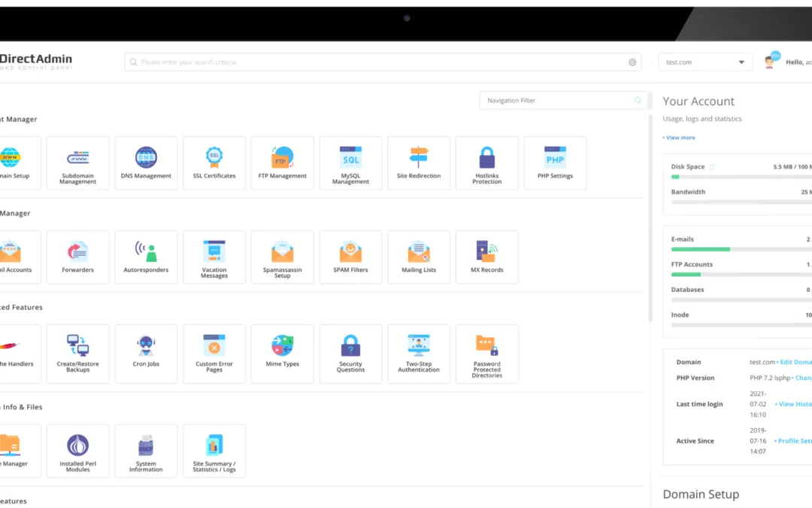Open Spamassassin Setup
This screenshot has width=812, height=508.
[282, 257]
